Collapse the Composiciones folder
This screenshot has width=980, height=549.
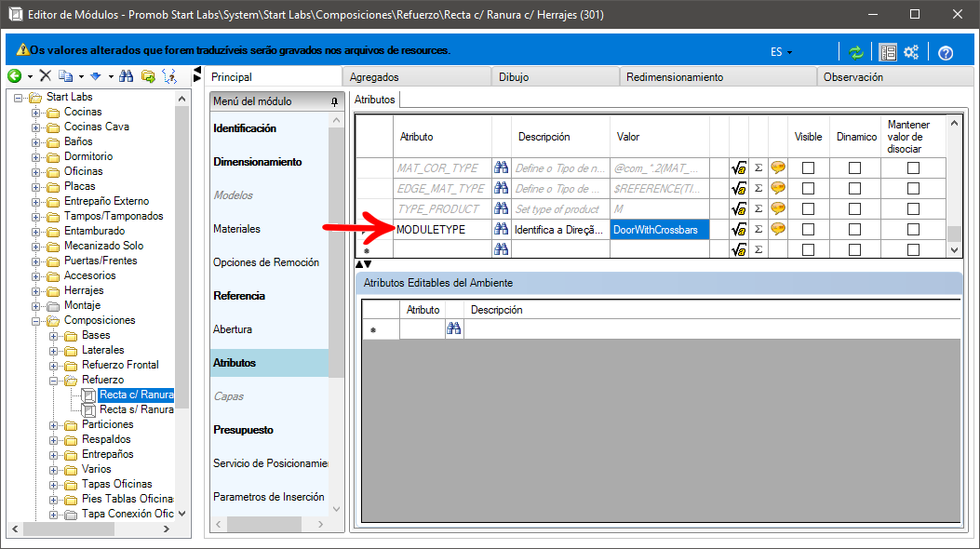tap(35, 321)
